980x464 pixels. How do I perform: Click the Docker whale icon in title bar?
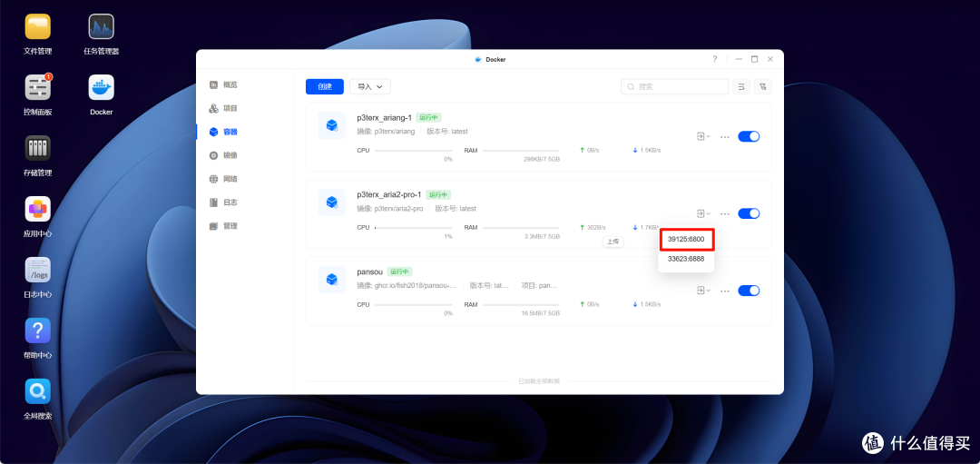[x=479, y=59]
